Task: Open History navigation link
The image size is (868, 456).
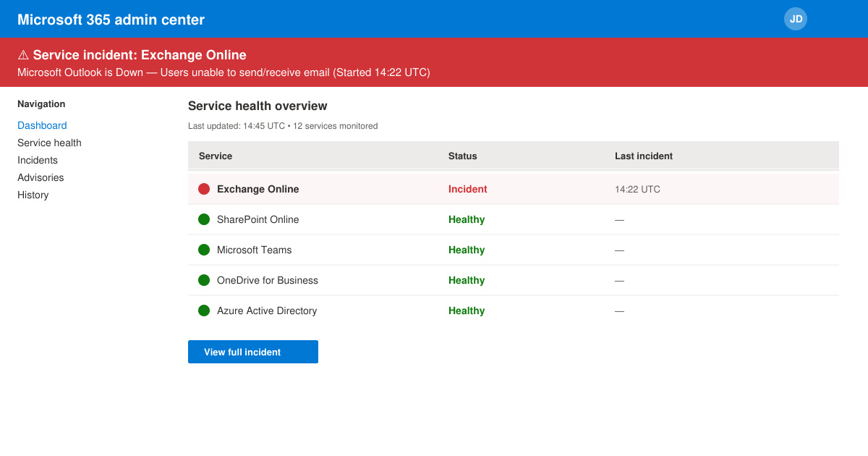Action: (33, 195)
